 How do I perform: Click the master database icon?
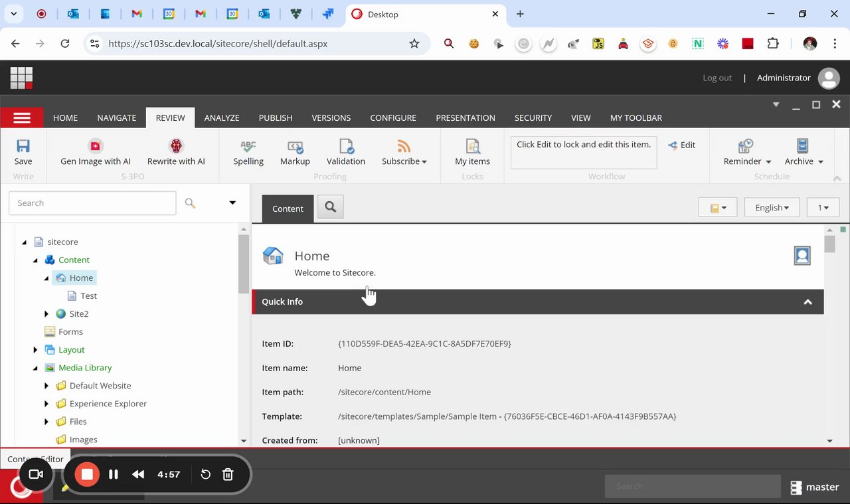pos(796,487)
